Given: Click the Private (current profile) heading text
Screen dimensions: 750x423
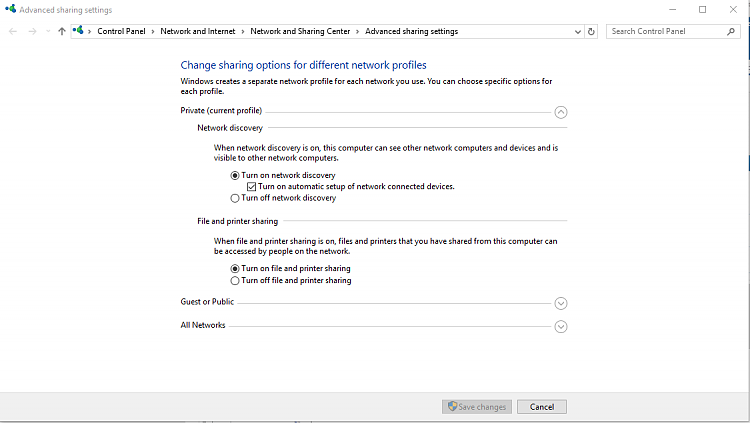Looking at the screenshot, I should tap(221, 111).
